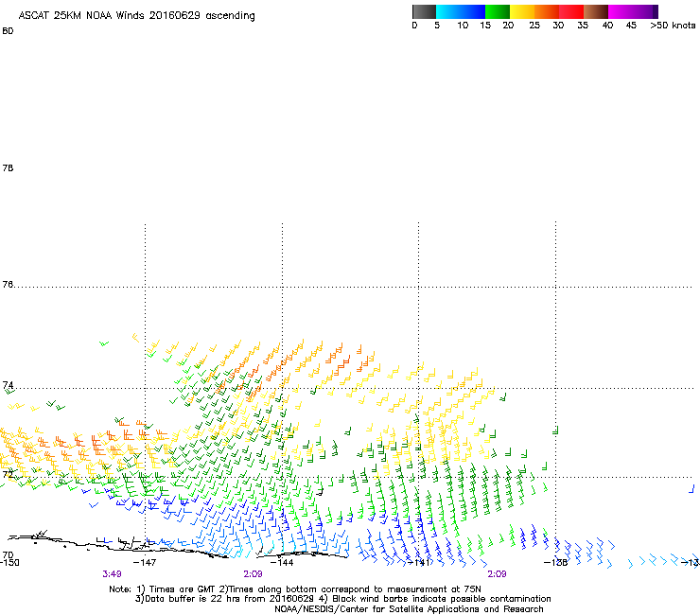Click the 2:09 time label between -141 and -138
700x615 pixels.
click(497, 574)
